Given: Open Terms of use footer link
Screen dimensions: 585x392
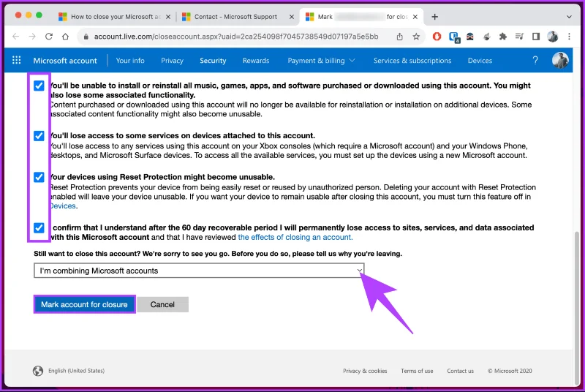Looking at the screenshot, I should point(417,371).
